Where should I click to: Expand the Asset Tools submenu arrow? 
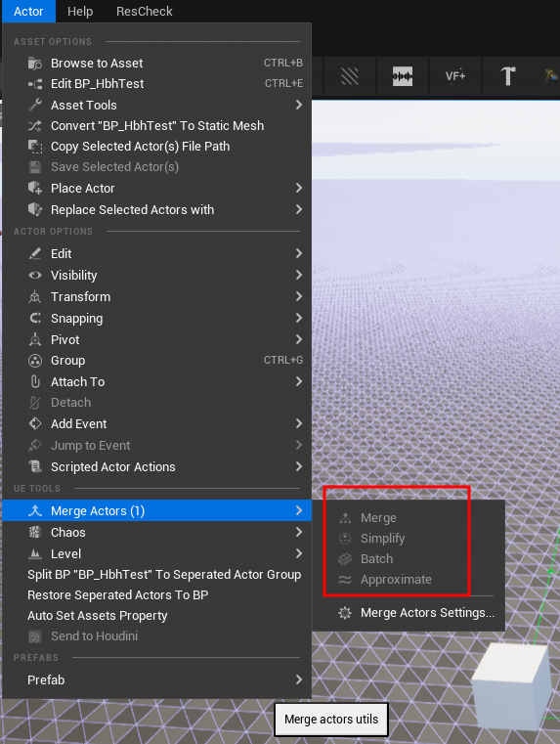[299, 105]
